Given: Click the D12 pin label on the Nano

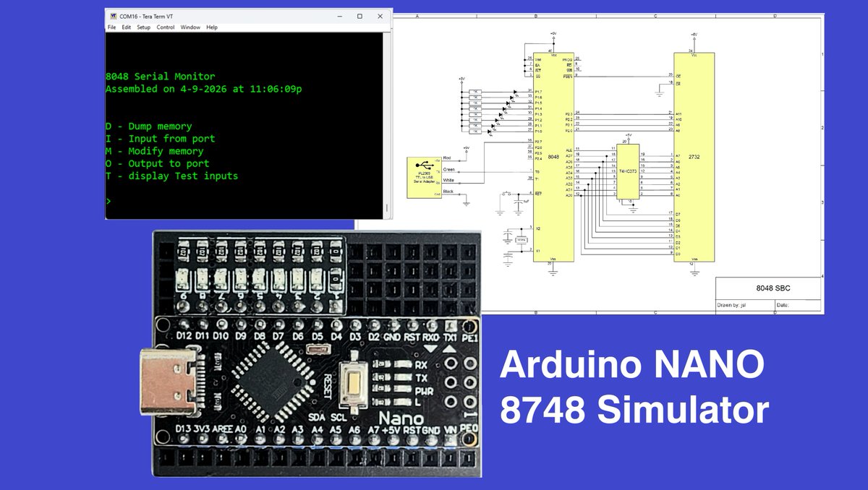Looking at the screenshot, I should (x=184, y=338).
